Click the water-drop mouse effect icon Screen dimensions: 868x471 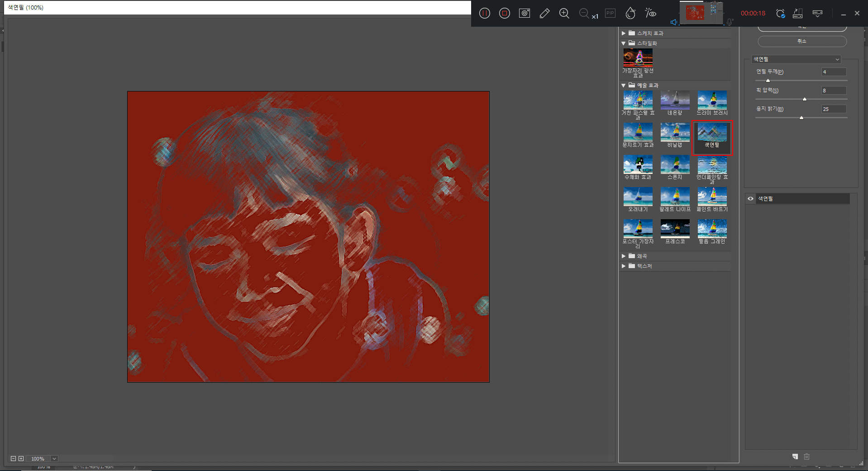[x=630, y=13]
